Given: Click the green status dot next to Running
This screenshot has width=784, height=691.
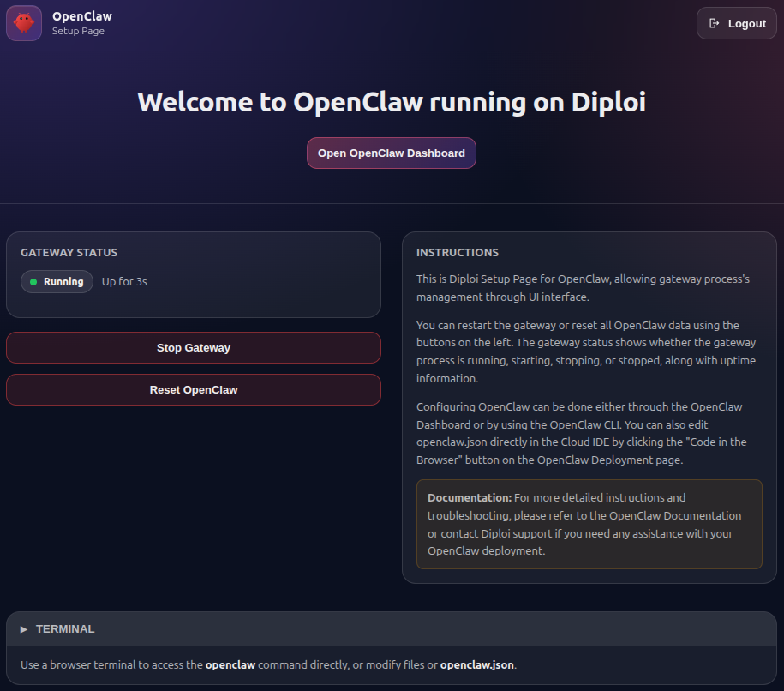Looking at the screenshot, I should (x=33, y=280).
